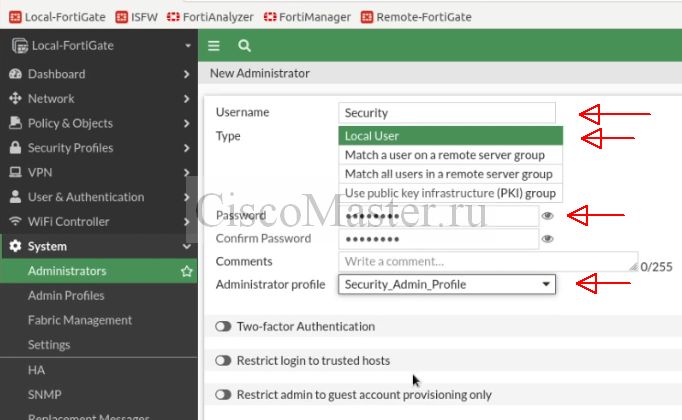682x420 pixels.
Task: Enable Restrict admin to guest account provisioning
Action: coord(223,395)
